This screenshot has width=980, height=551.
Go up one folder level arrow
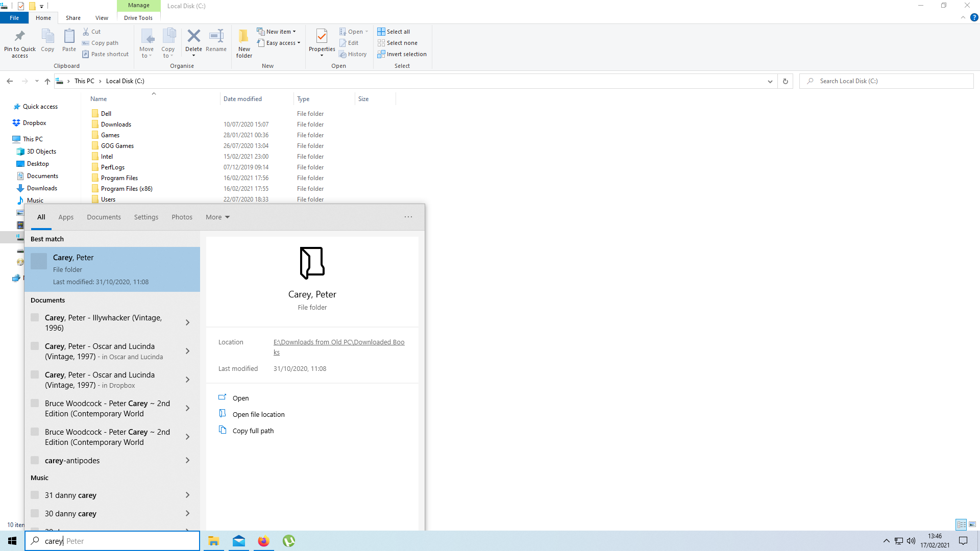click(47, 81)
